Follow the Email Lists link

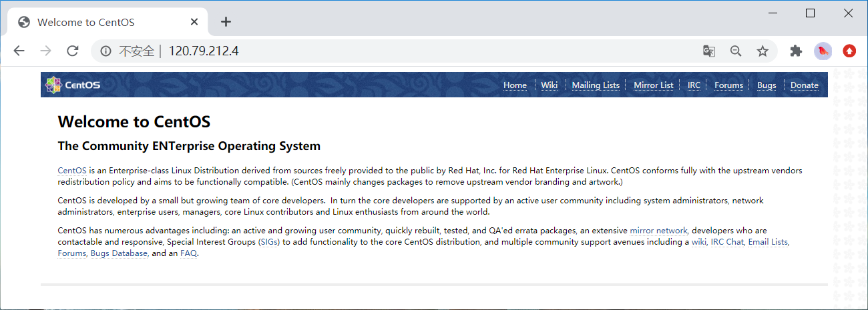[x=768, y=242]
